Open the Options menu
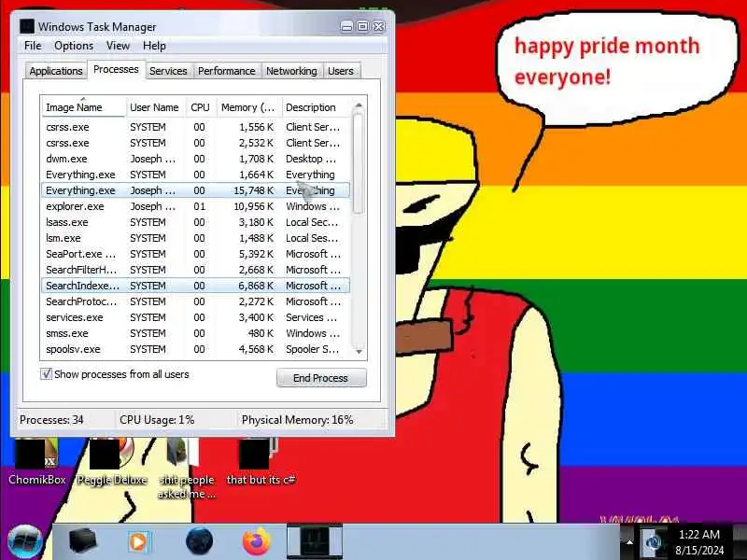The image size is (747, 560). coord(74,46)
